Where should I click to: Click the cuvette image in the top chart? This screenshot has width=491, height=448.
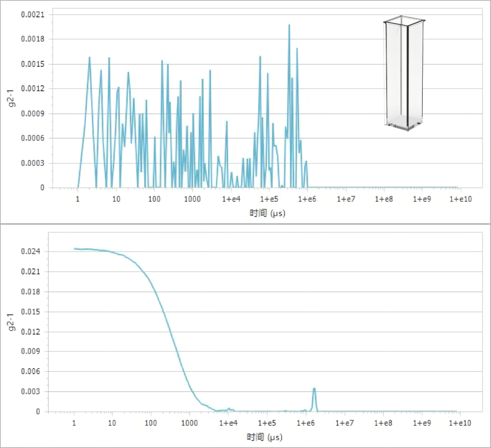(x=404, y=73)
